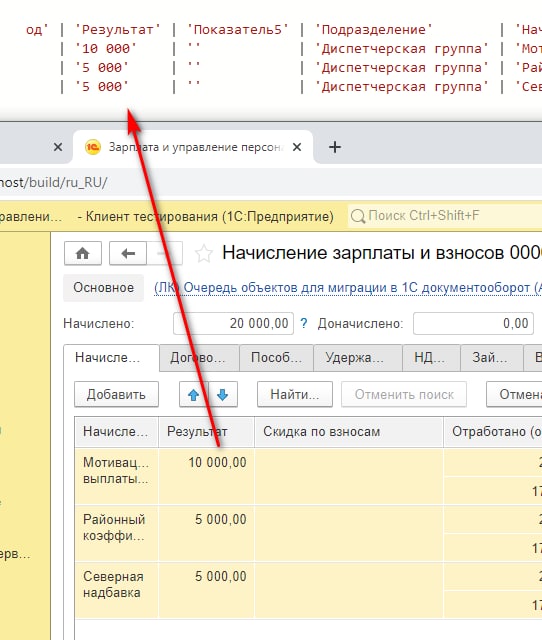Screen dimensions: 542x640
Task: Click the Отмена button
Action: click(514, 394)
